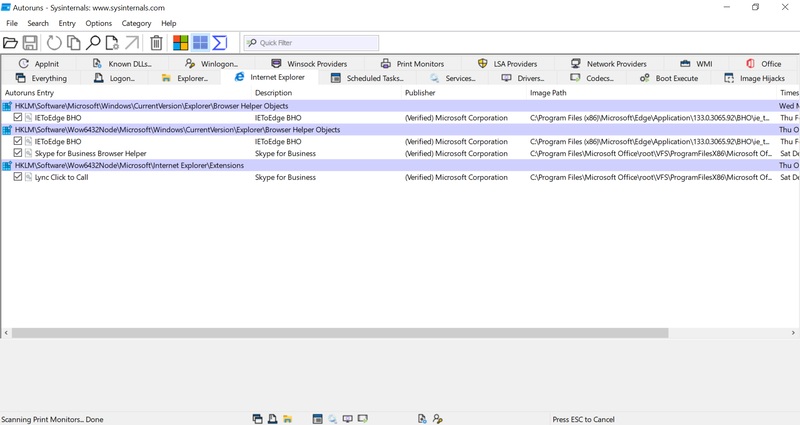Uncheck the first IEToEdge BHO checkbox
Viewport: 800px width, 425px height.
(18, 117)
